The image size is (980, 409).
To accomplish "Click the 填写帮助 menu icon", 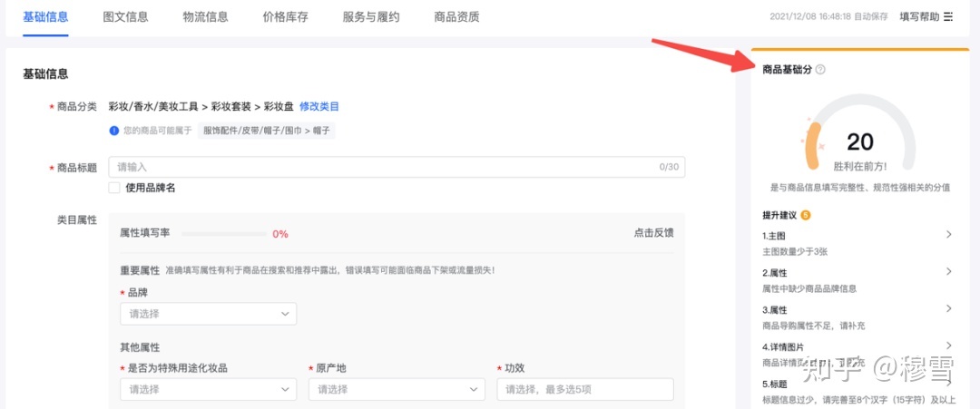I will (x=948, y=16).
